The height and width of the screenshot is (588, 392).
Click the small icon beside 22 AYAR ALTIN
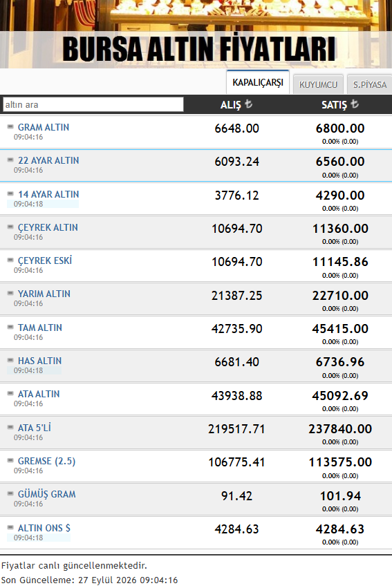click(x=10, y=160)
